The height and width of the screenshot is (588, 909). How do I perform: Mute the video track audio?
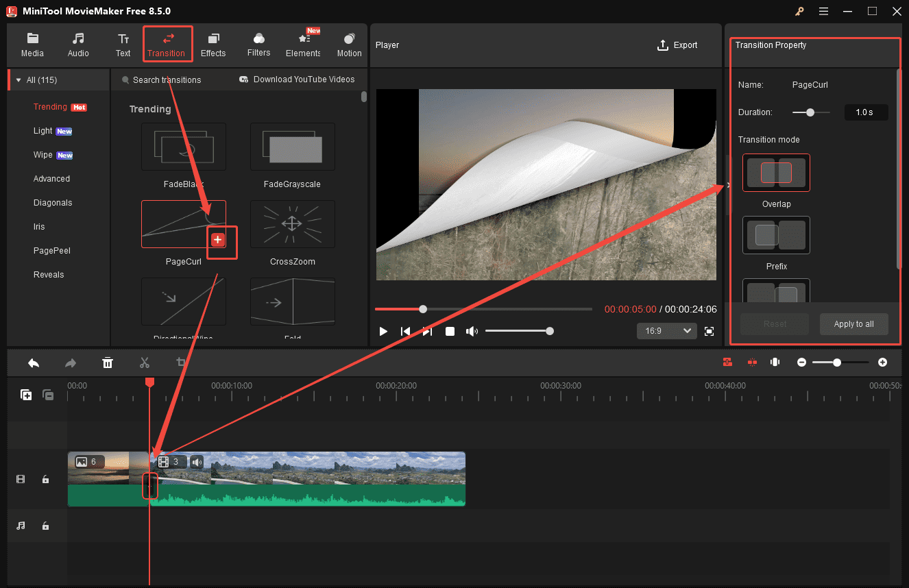click(197, 461)
